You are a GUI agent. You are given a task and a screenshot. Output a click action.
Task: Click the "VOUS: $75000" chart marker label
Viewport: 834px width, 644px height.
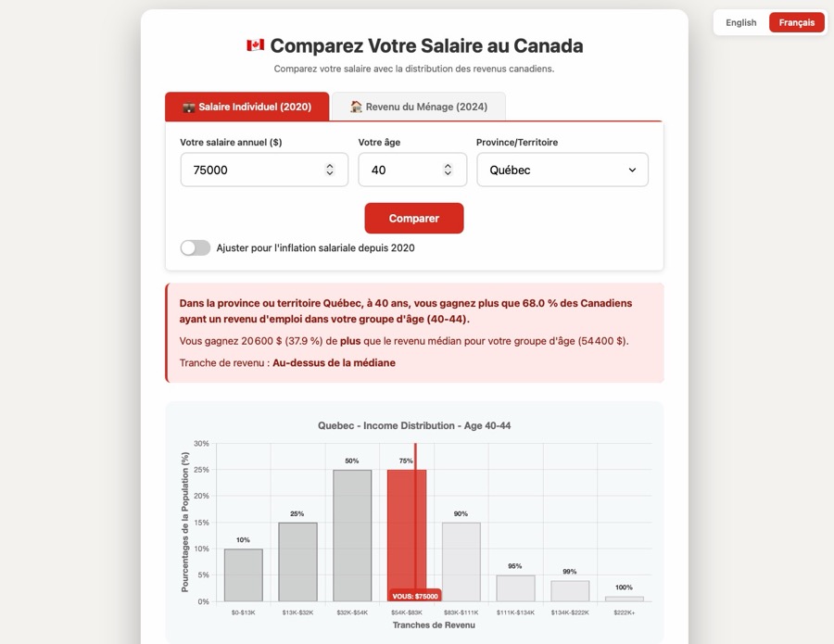tap(414, 596)
